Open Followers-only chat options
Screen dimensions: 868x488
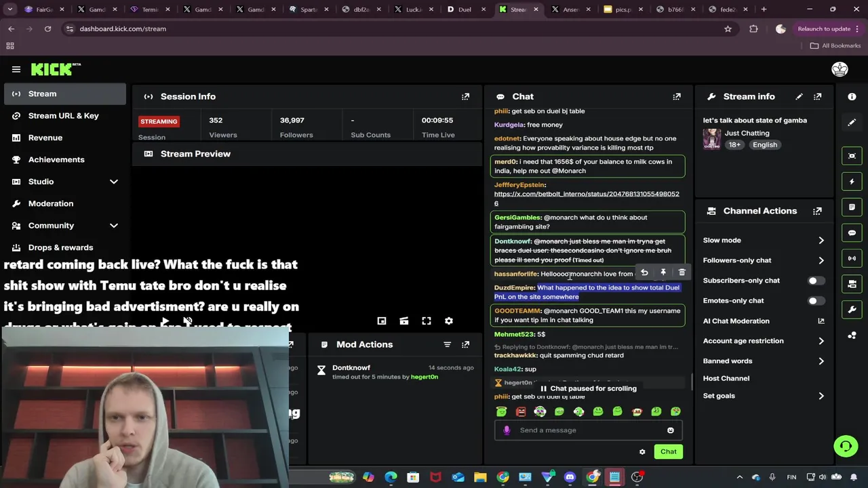point(764,260)
